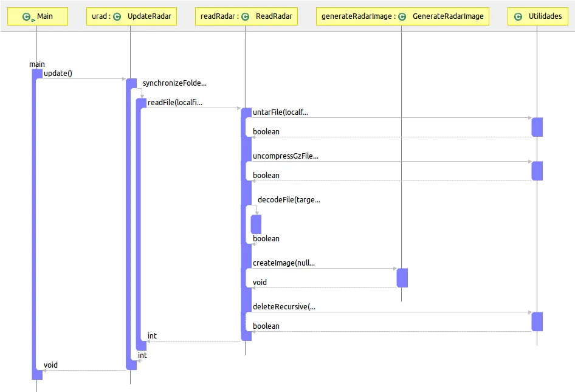This screenshot has height=392, width=575.
Task: Select the UpdateRadar class name
Action: (x=150, y=16)
